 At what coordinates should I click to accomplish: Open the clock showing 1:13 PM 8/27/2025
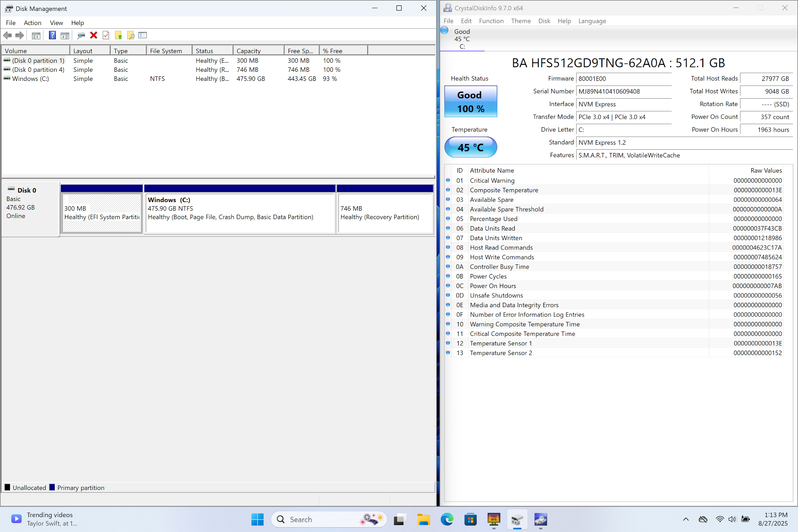(x=773, y=519)
